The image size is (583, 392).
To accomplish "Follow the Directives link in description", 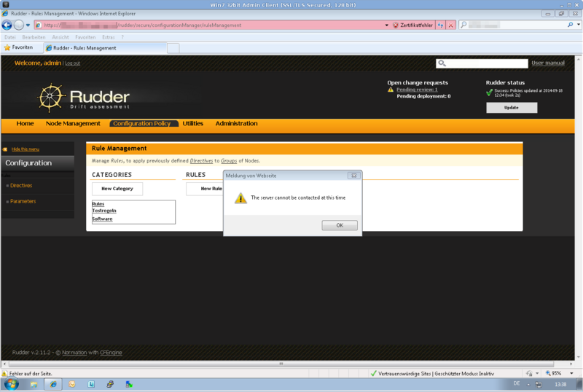I will tap(201, 161).
